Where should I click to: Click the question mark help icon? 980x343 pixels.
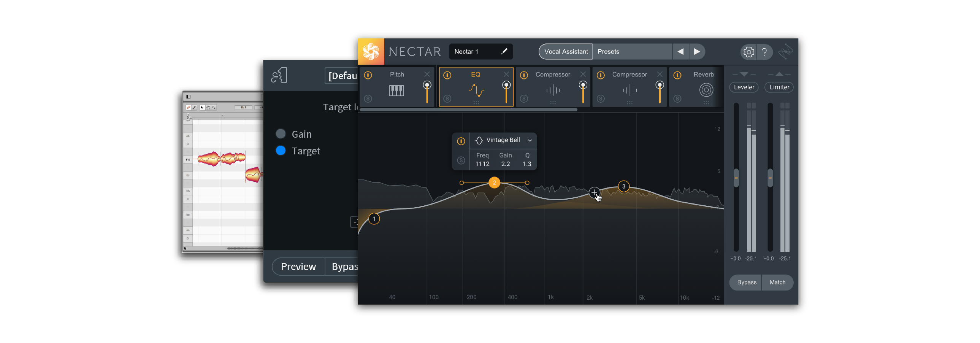pyautogui.click(x=764, y=52)
